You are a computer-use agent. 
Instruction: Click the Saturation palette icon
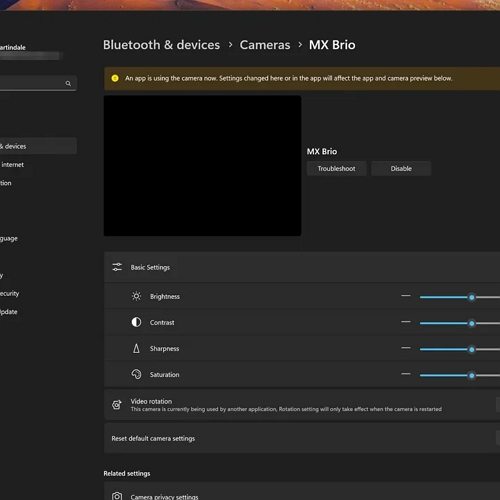[x=136, y=374]
